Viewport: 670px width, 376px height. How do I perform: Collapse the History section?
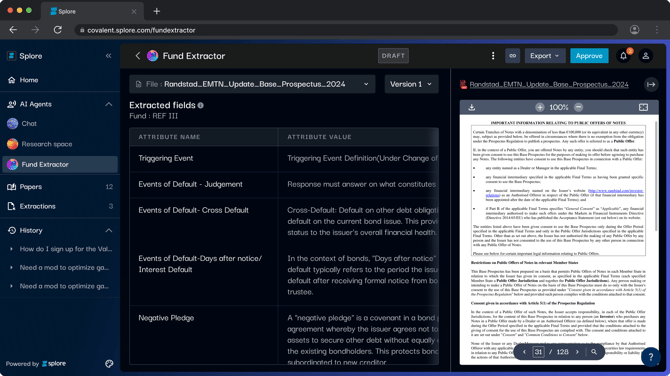(x=109, y=230)
